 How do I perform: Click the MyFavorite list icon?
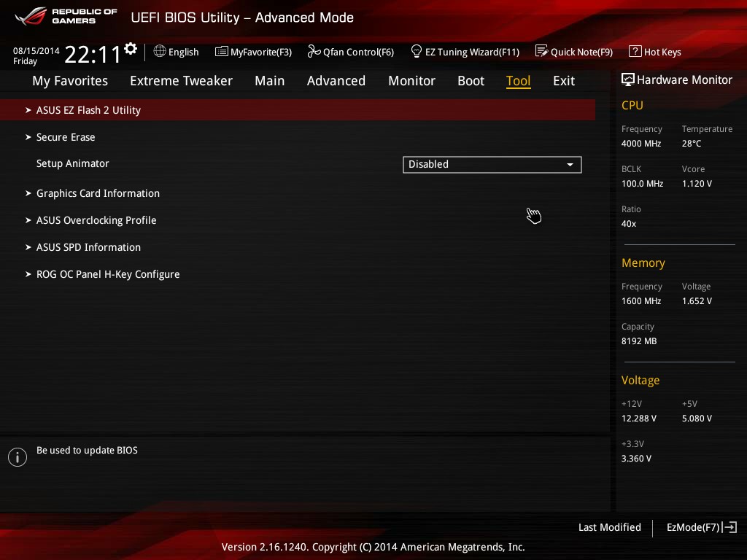pyautogui.click(x=222, y=52)
